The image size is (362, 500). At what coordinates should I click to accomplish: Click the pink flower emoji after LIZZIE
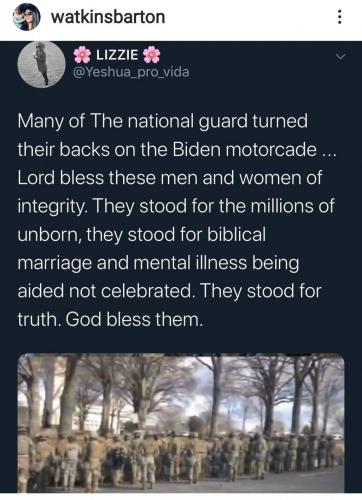point(151,55)
